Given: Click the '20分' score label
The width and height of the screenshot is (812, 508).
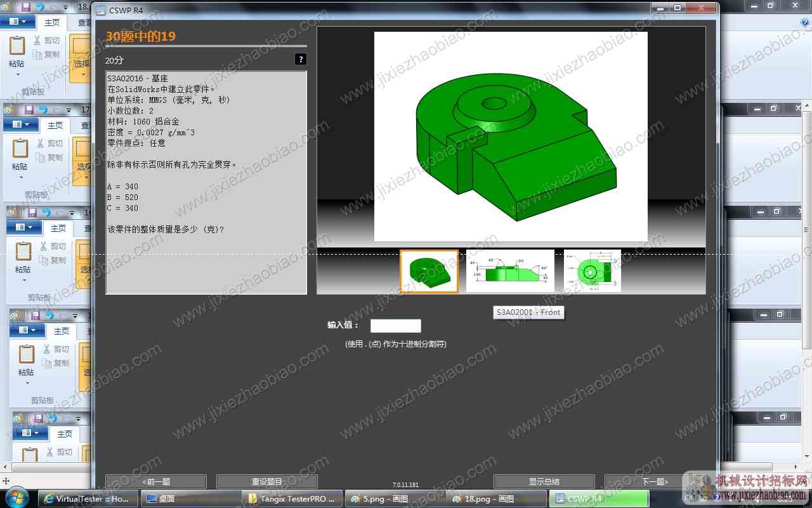Looking at the screenshot, I should coord(114,60).
